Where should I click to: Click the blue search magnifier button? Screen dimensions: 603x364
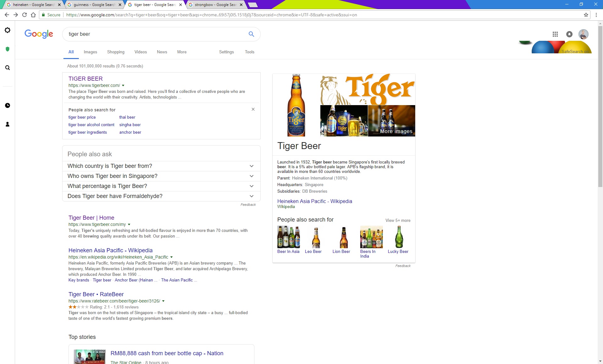[x=251, y=34]
